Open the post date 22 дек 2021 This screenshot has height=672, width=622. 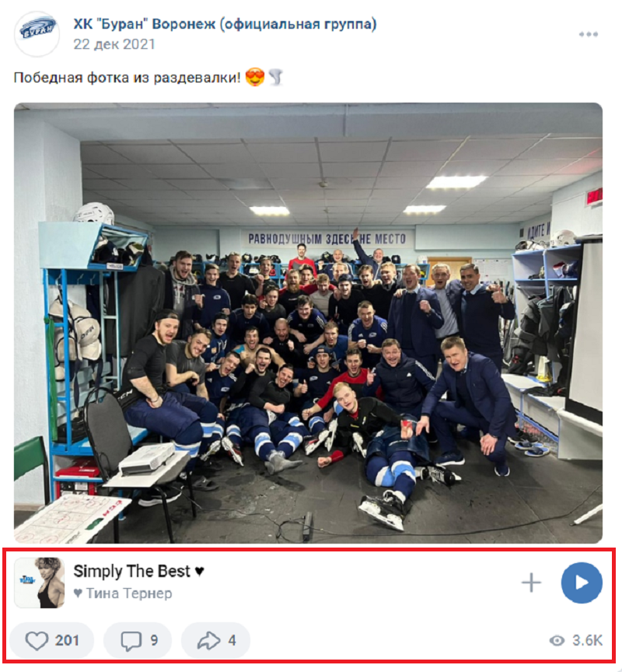tap(114, 44)
